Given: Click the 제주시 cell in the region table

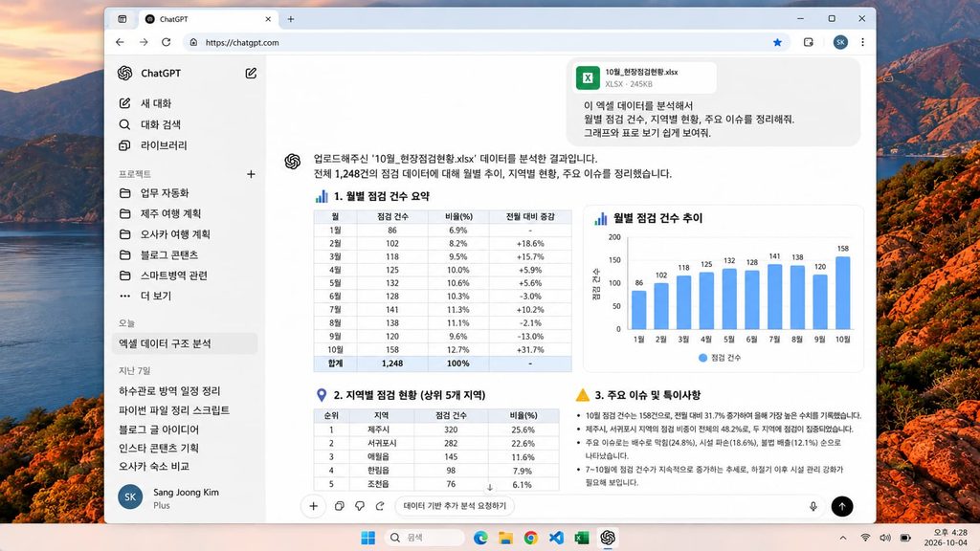Looking at the screenshot, I should coord(378,430).
